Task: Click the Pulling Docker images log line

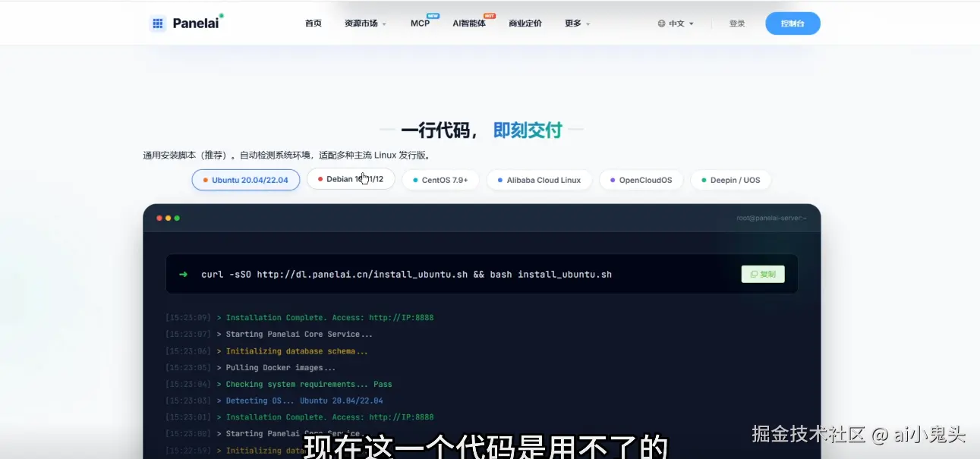Action: [x=251, y=368]
